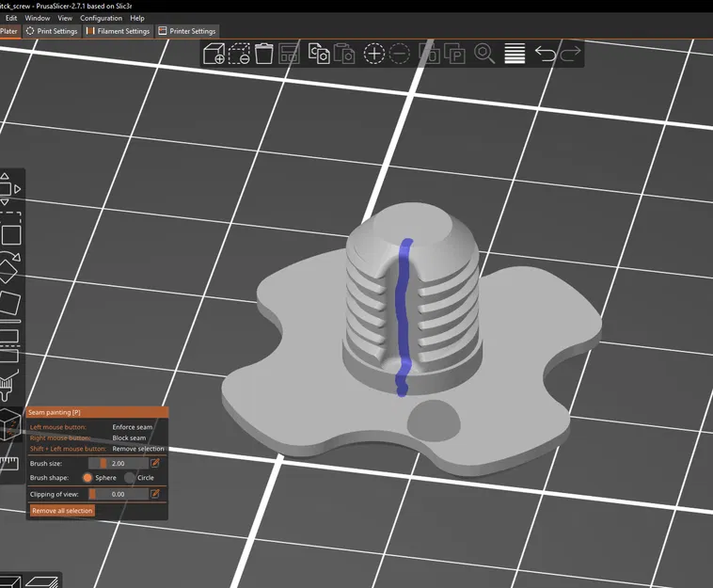Image resolution: width=713 pixels, height=588 pixels.
Task: Click the Delete selected object icon
Action: click(x=239, y=54)
